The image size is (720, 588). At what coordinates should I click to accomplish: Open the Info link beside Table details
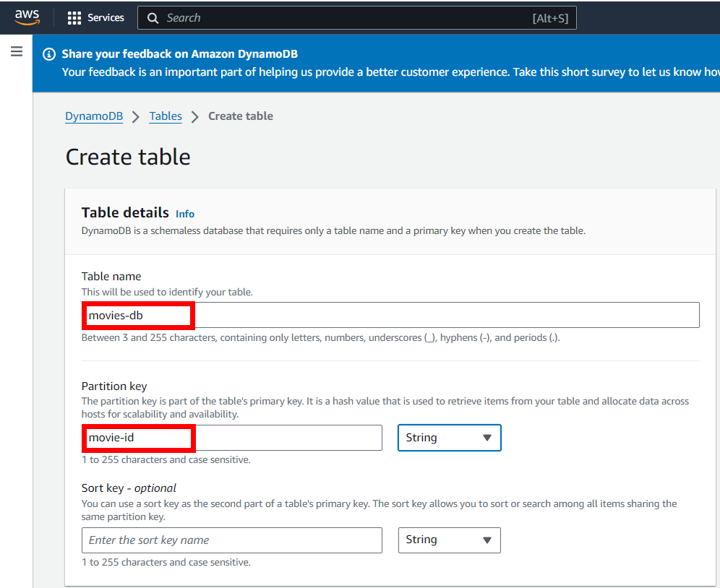point(185,214)
